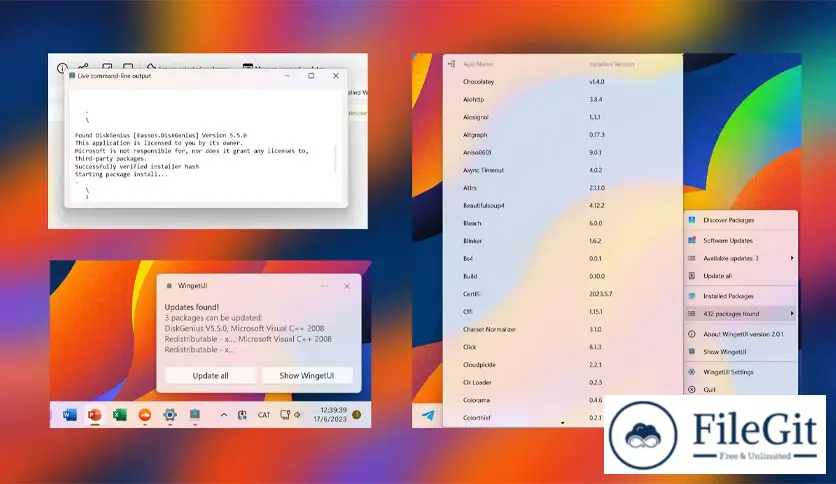Quit WingetUI from the tray menu
The width and height of the screenshot is (836, 484).
(741, 389)
